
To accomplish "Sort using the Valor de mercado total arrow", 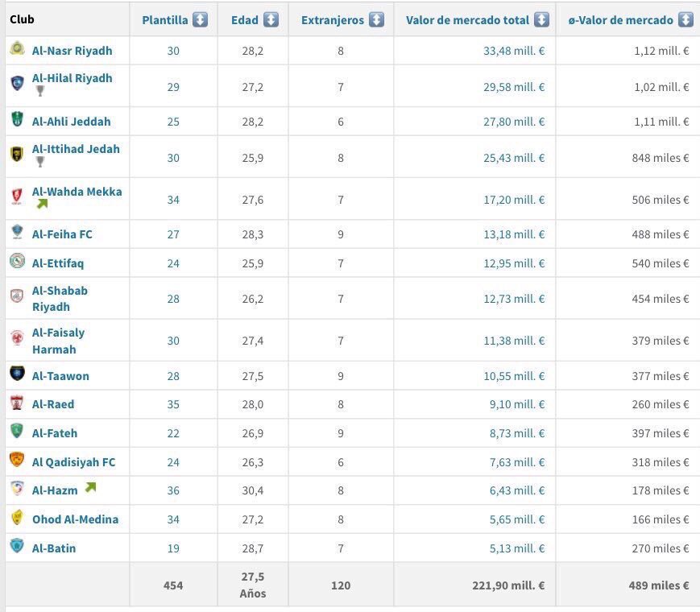I will pos(541,19).
